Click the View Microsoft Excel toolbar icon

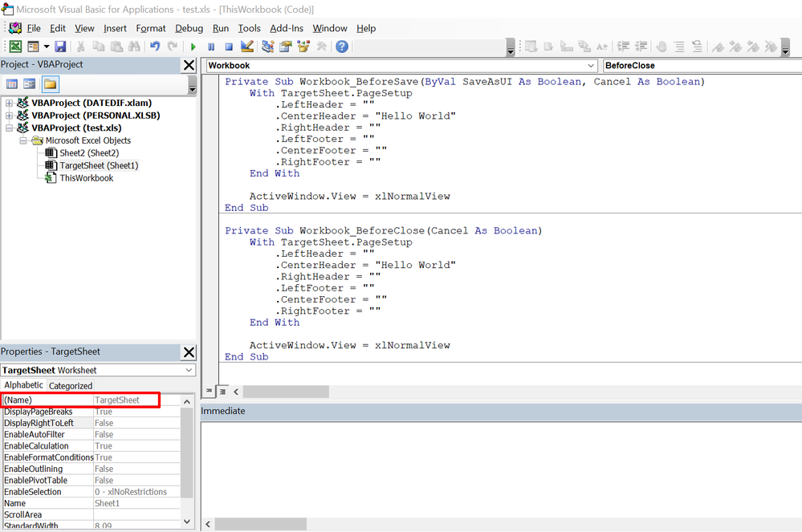[16, 47]
